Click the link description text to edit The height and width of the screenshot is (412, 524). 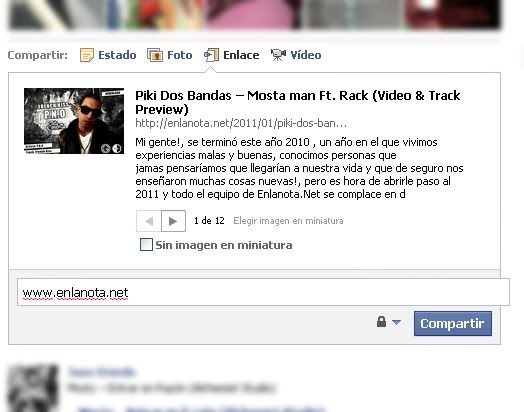pos(299,168)
